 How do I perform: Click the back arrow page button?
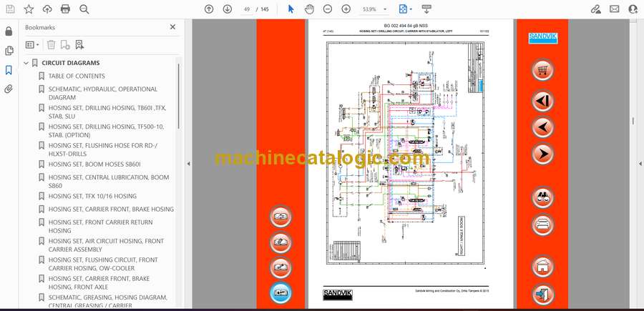pyautogui.click(x=542, y=127)
